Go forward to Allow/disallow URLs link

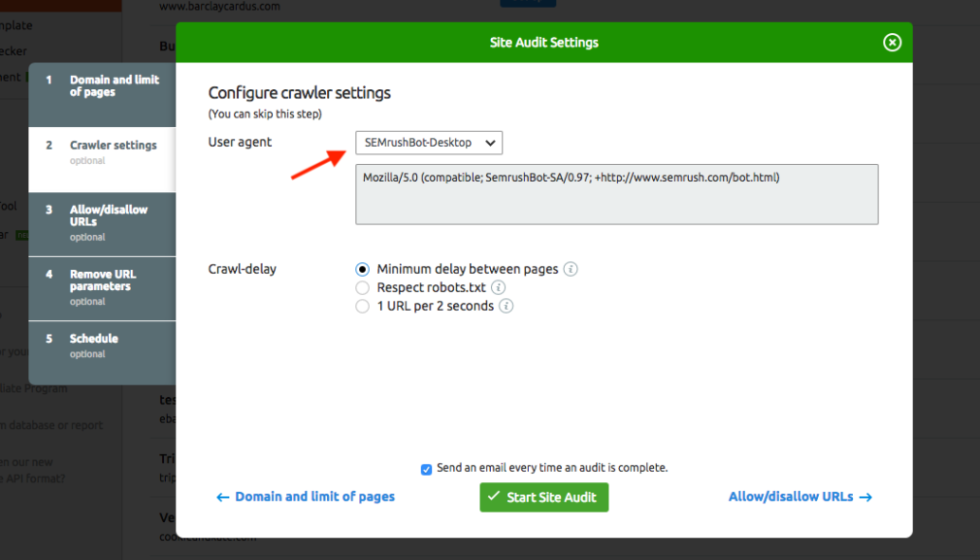(x=800, y=497)
